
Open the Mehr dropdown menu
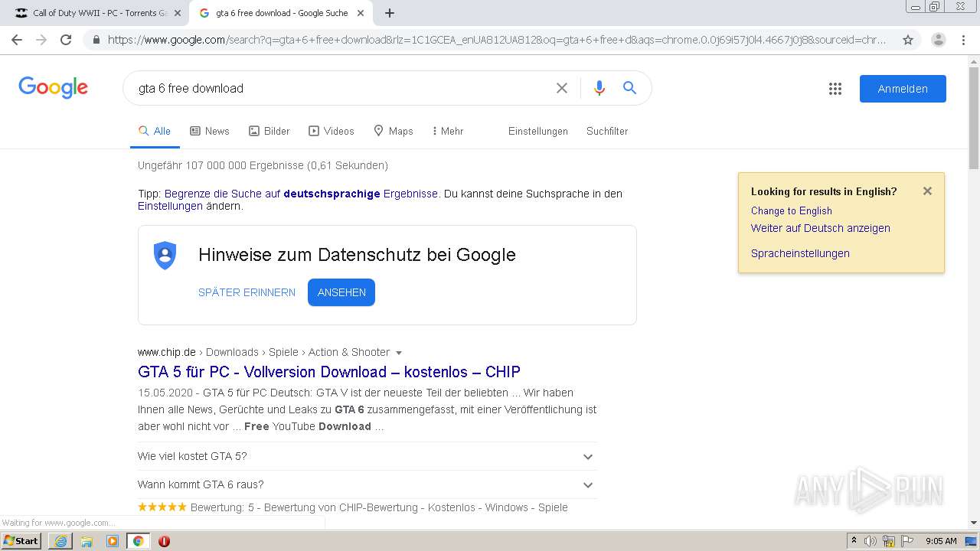pos(448,131)
